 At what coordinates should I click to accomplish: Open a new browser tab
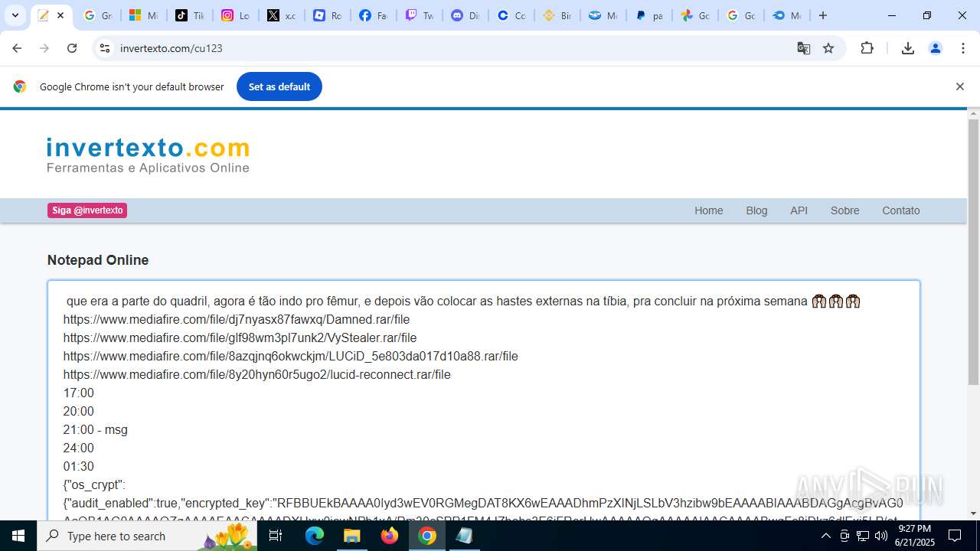pyautogui.click(x=823, y=15)
